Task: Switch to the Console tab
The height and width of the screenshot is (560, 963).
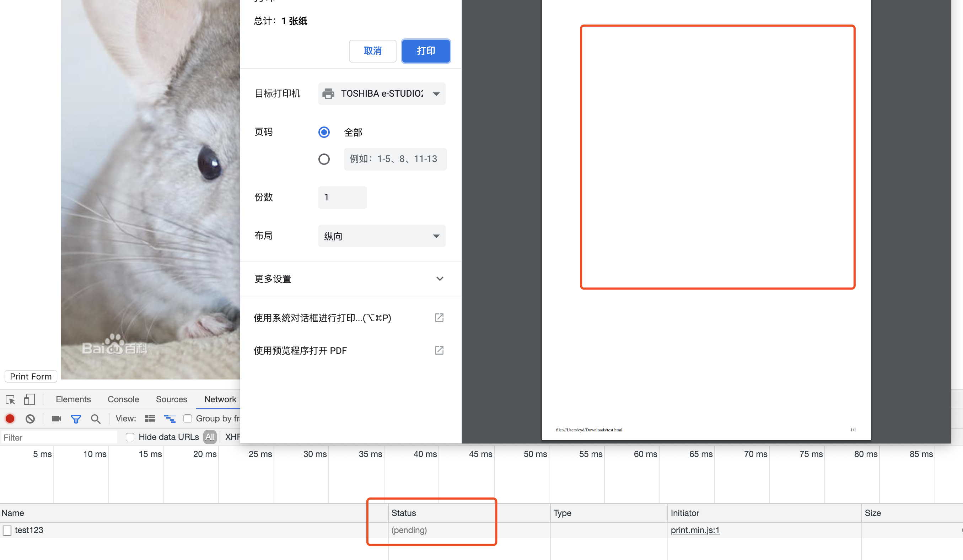Action: coord(123,399)
